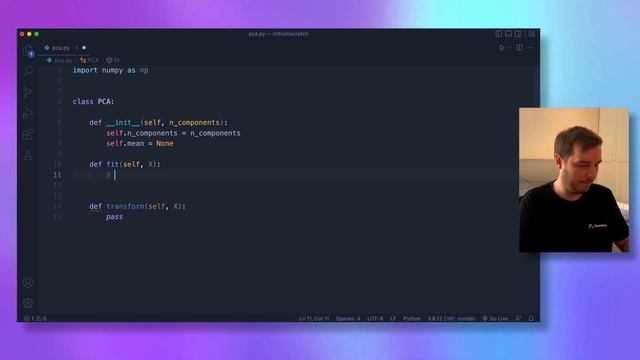Click the UTF-8 encoding status item
Image resolution: width=640 pixels, height=360 pixels.
375,318
